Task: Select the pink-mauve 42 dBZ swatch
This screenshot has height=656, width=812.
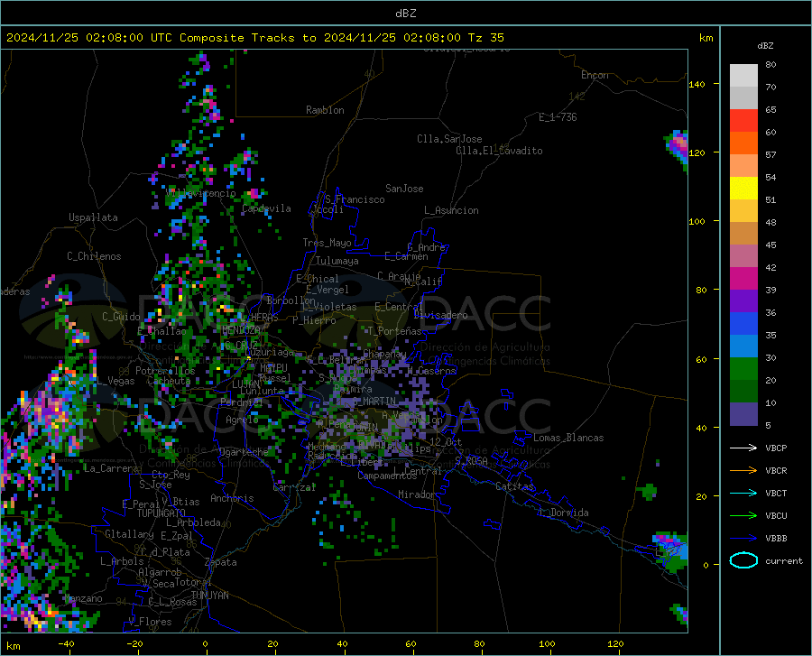Action: pos(743,256)
